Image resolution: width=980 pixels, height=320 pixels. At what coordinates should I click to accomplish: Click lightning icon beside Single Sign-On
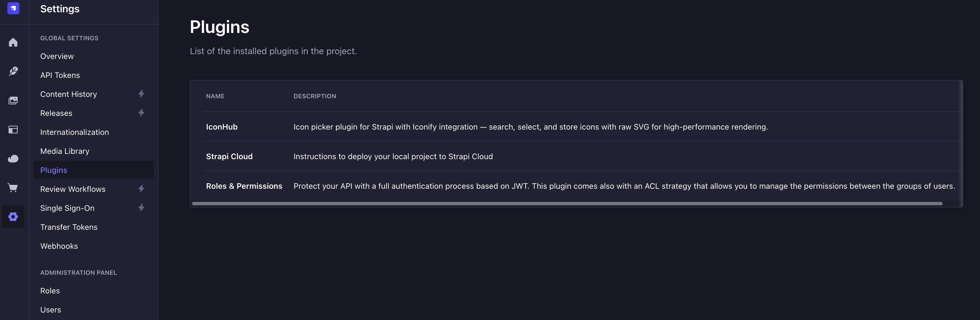[141, 207]
